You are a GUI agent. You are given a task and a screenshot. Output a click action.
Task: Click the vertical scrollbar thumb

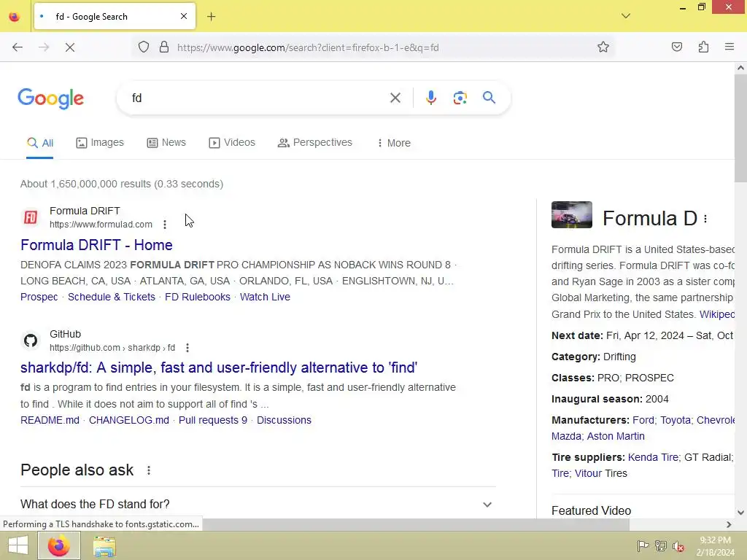click(x=740, y=128)
